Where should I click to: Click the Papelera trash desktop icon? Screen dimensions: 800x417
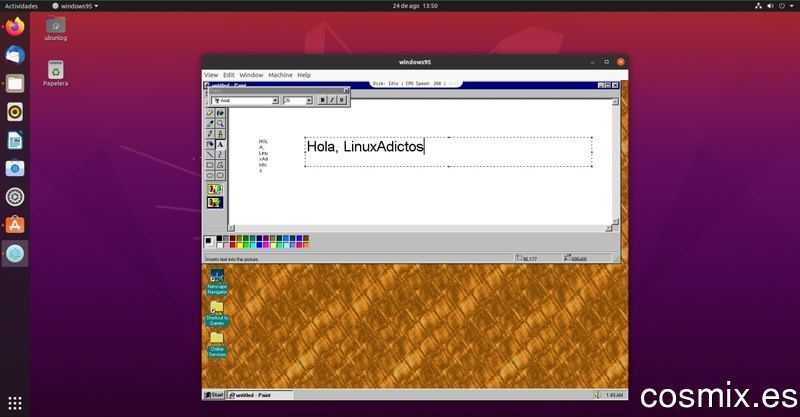point(56,73)
